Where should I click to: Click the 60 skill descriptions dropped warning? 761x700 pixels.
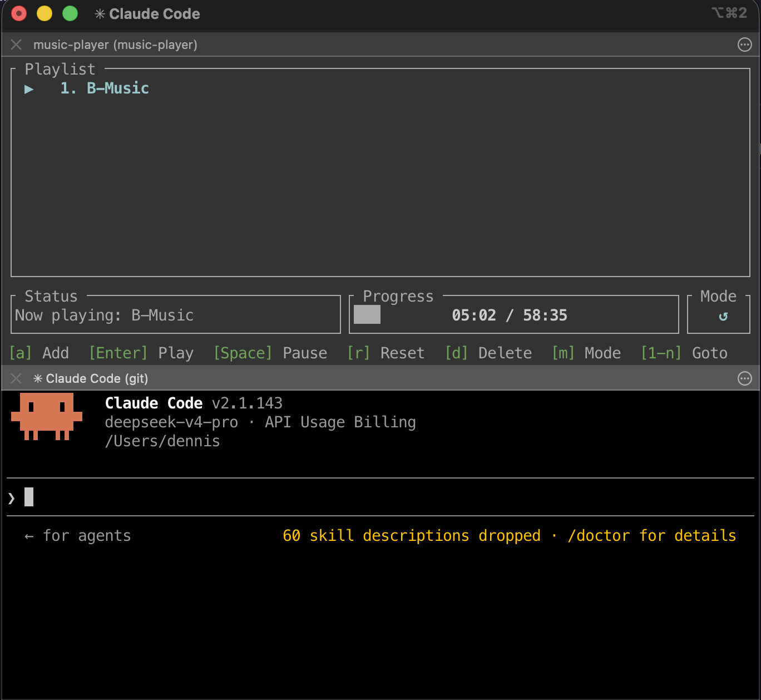(x=412, y=536)
